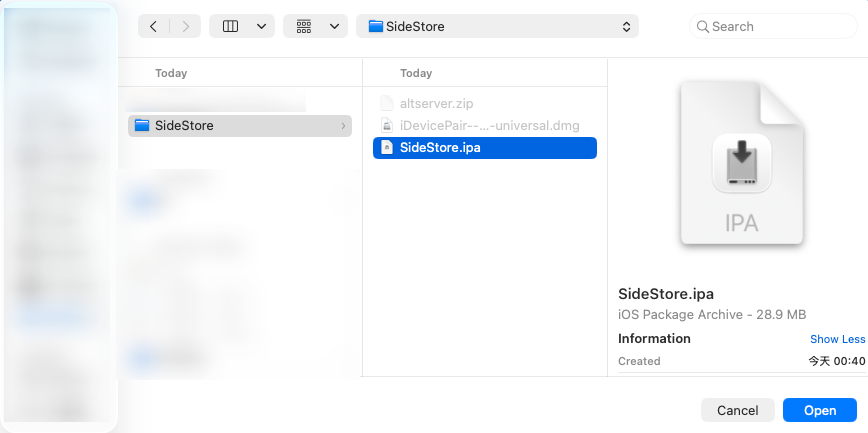868x433 pixels.
Task: Click the SideStore.ipa title in preview pane
Action: click(x=666, y=293)
